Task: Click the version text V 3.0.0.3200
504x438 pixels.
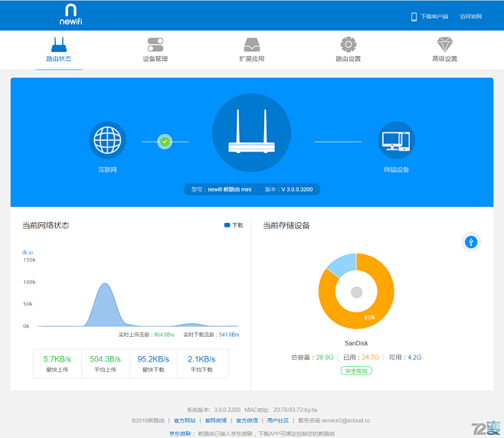Action: point(297,190)
